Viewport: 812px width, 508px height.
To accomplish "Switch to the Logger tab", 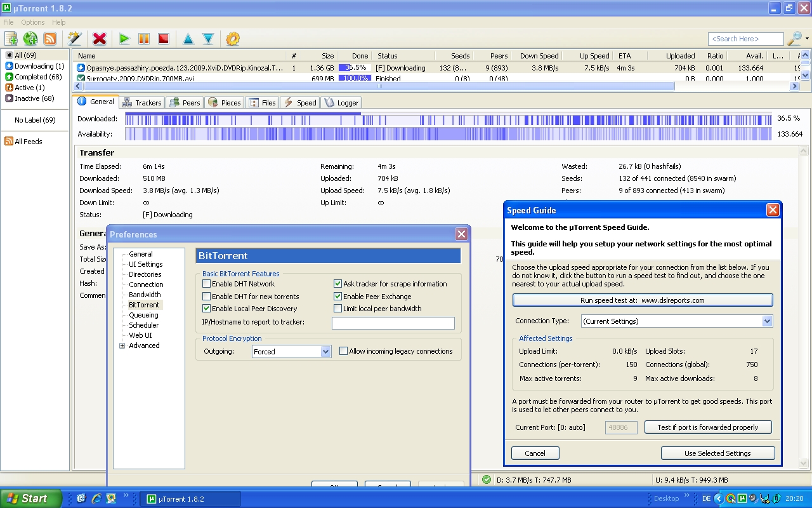I will point(341,102).
